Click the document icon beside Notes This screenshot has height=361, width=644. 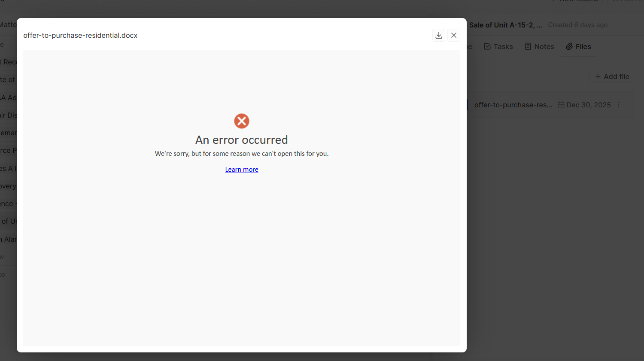tap(529, 46)
